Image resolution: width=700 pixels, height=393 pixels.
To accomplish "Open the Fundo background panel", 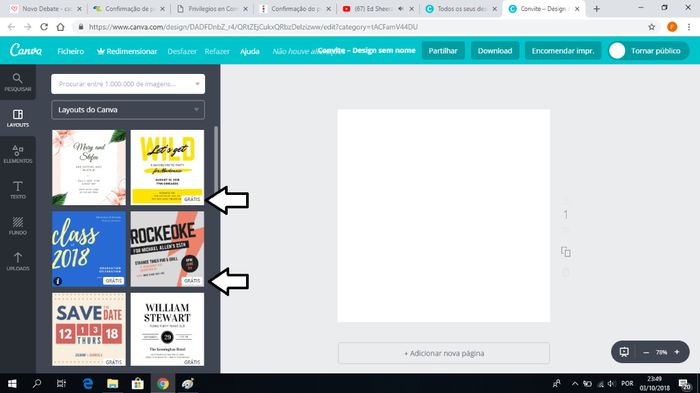I will (17, 226).
